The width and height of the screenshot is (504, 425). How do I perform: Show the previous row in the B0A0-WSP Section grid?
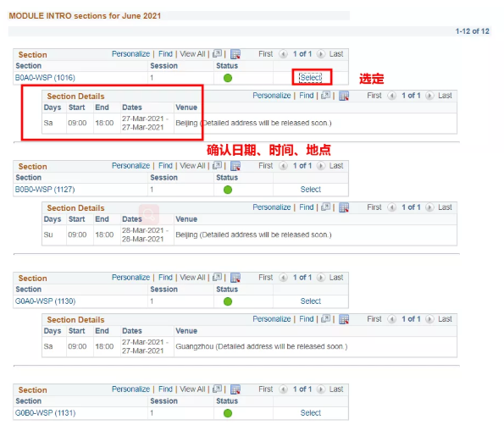[283, 54]
